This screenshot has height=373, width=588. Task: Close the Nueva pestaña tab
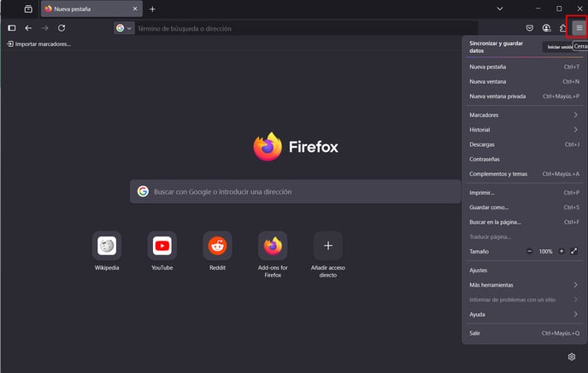[x=135, y=9]
